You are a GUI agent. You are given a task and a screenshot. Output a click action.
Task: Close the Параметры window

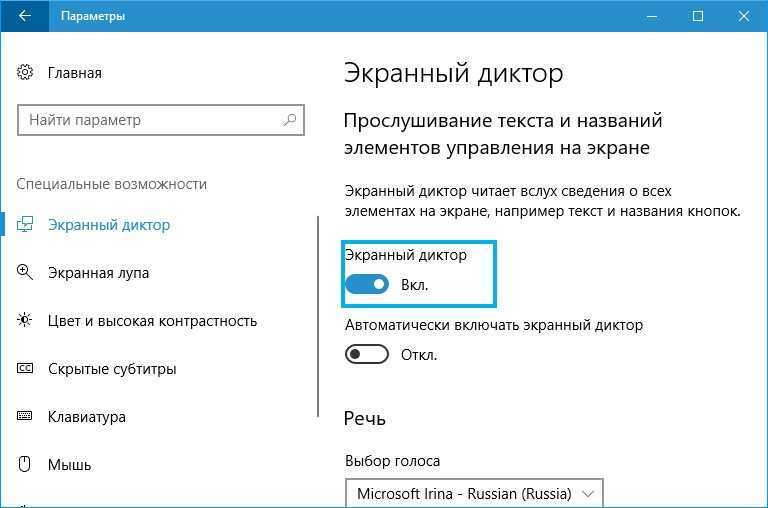(744, 16)
